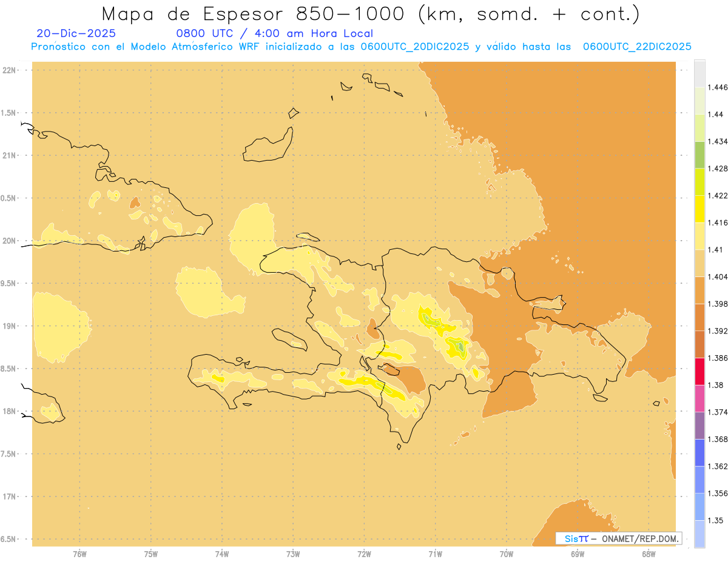Image resolution: width=728 pixels, height=562 pixels.
Task: Click the '70W' longitude label
Action: 507,554
